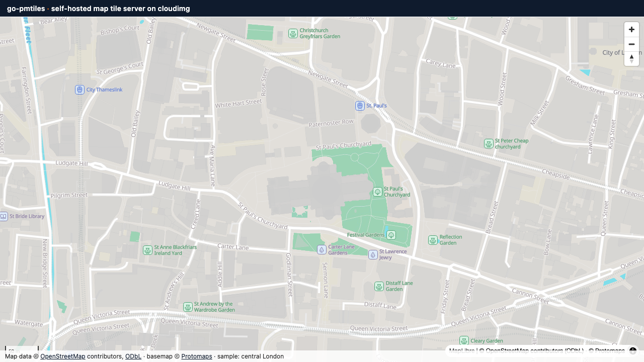The height and width of the screenshot is (362, 644).
Task: Select the City Thameslink station icon
Action: pos(79,90)
